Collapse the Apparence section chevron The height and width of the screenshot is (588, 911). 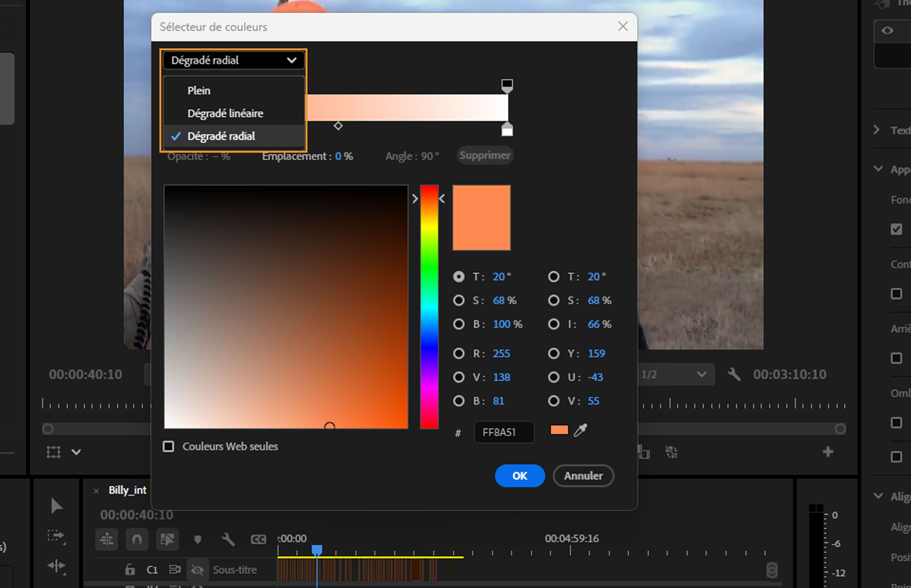878,169
